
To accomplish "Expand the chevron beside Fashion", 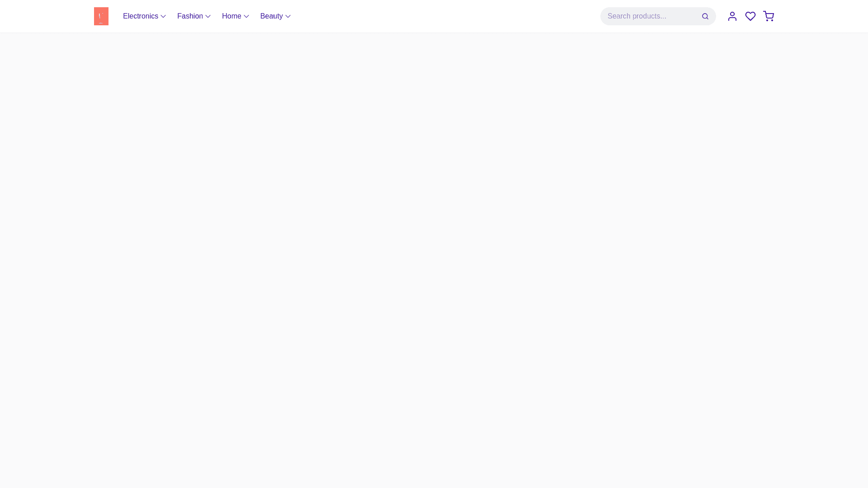I will tap(208, 17).
